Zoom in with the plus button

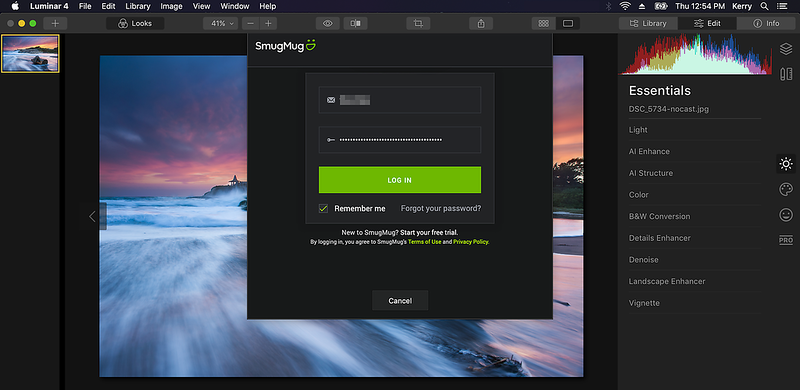268,23
